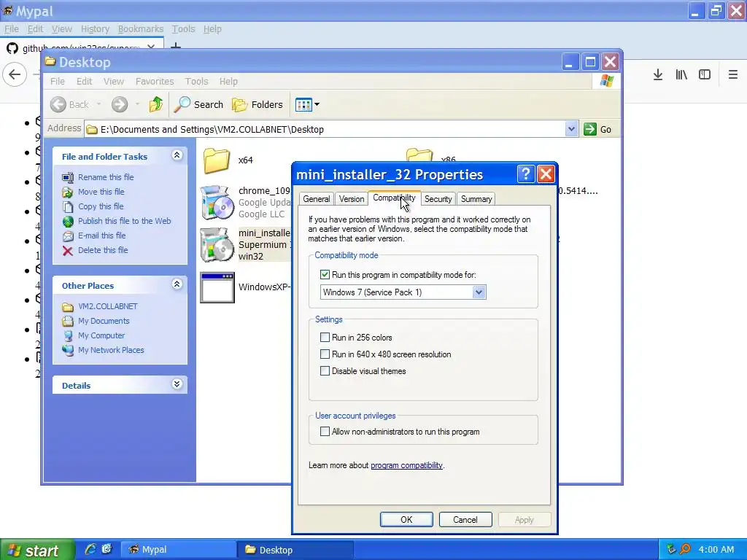Open Search in Desktop Explorer toolbar
747x560 pixels.
198,104
